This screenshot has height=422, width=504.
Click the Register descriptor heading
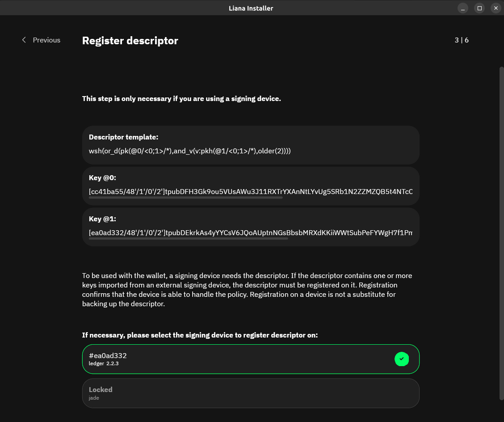pyautogui.click(x=130, y=41)
